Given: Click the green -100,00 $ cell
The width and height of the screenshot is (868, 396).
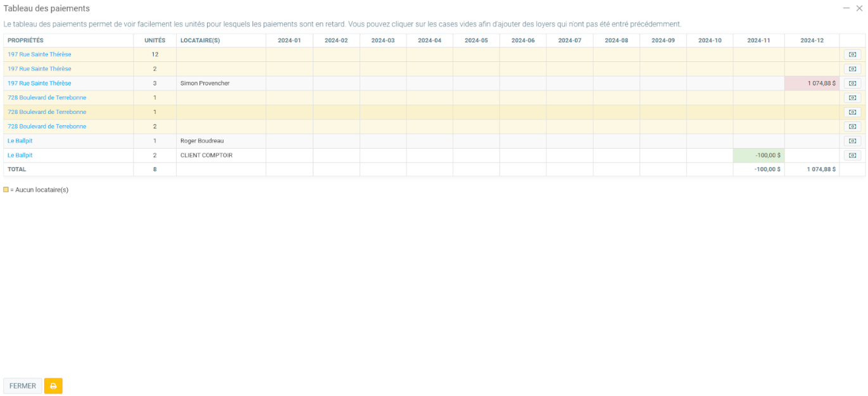Looking at the screenshot, I should (758, 156).
